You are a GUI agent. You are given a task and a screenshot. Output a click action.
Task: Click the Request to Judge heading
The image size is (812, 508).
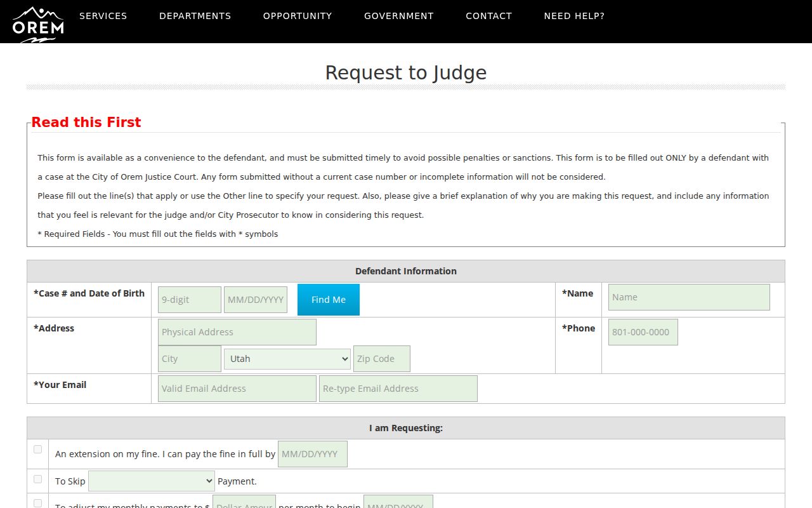(406, 72)
